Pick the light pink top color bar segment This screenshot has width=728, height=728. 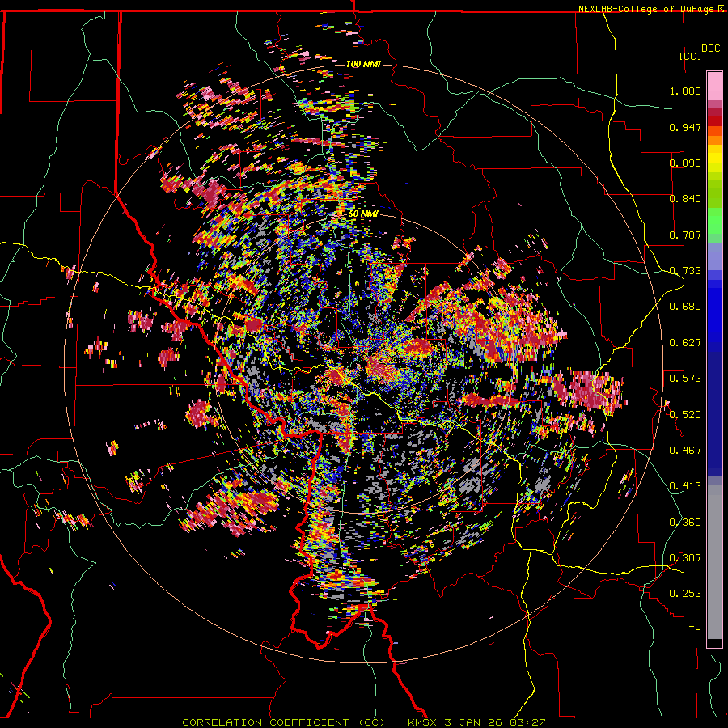[714, 86]
